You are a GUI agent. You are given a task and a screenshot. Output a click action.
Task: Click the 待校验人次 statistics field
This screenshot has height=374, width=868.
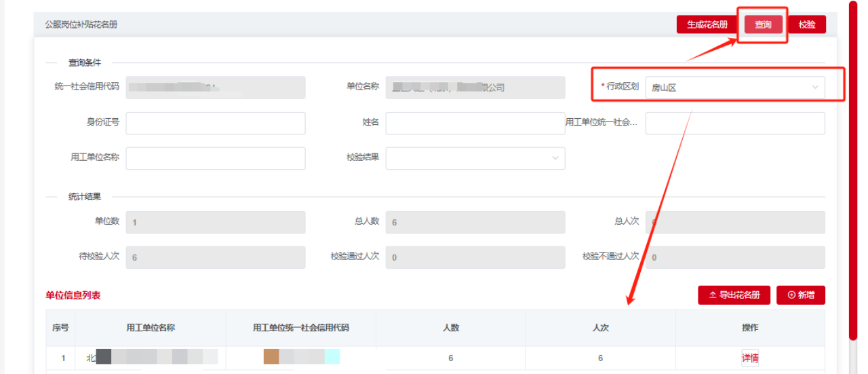(215, 257)
